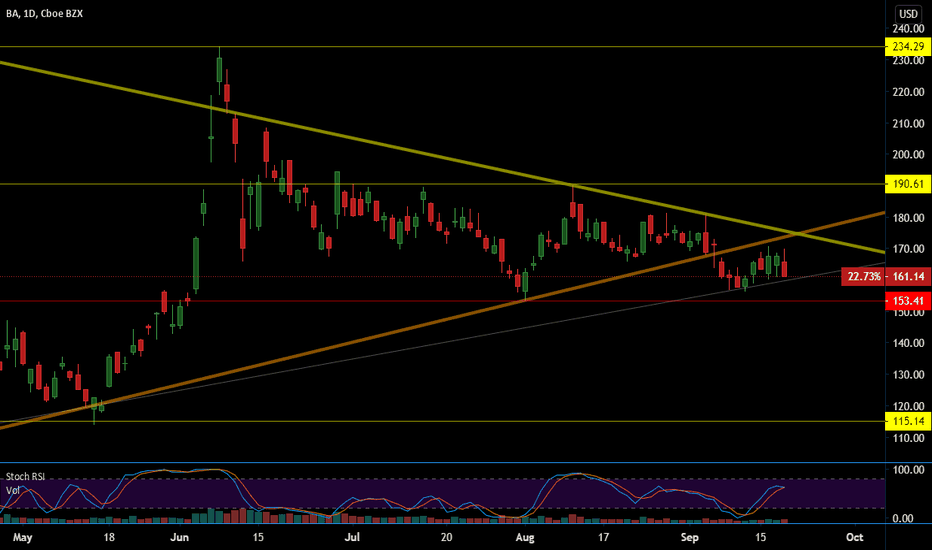Click the Jul date axis label
The width and height of the screenshot is (932, 550).
coord(352,538)
